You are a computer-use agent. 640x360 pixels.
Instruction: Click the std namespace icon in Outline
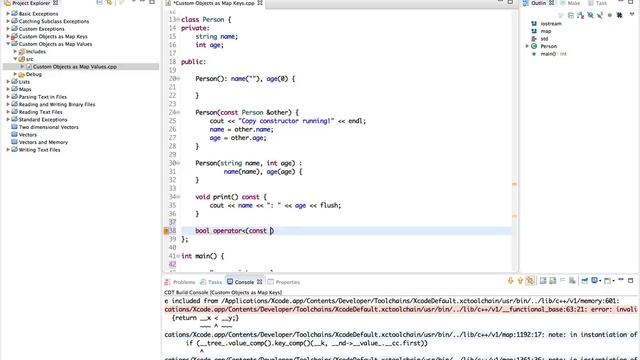534,39
